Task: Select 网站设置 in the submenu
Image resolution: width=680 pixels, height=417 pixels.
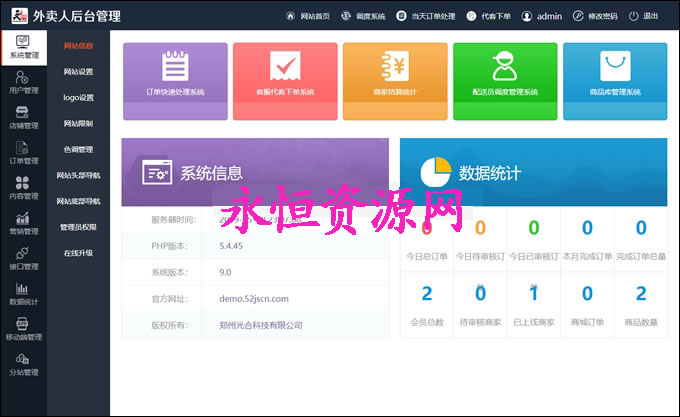Action: click(x=79, y=72)
